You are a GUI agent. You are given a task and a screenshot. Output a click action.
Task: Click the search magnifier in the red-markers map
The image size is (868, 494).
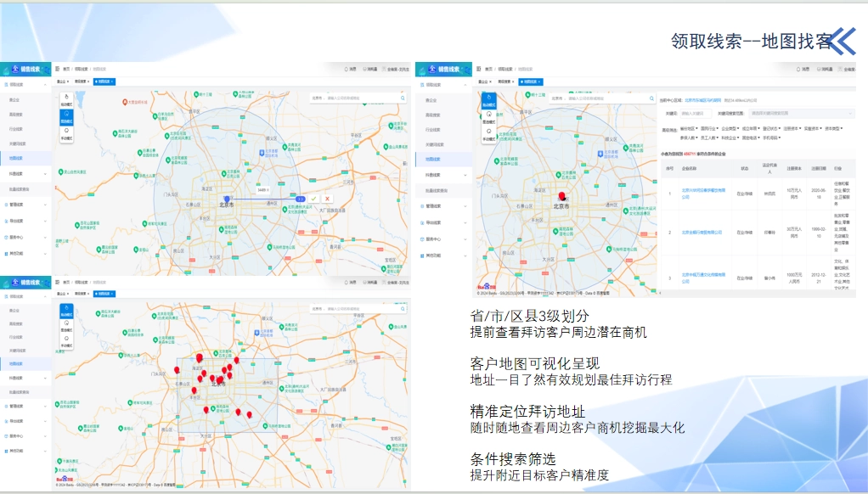pos(403,309)
